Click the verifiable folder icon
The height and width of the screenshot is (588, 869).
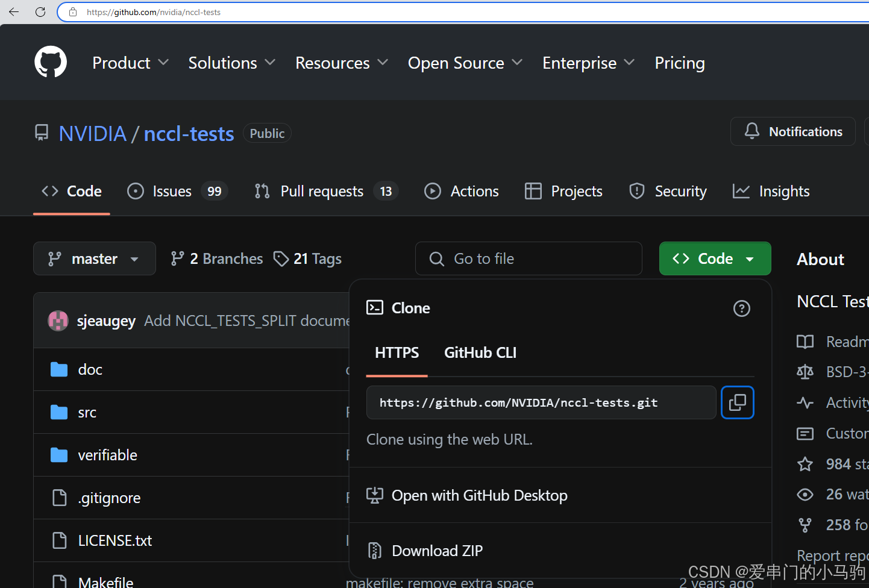pyautogui.click(x=59, y=455)
